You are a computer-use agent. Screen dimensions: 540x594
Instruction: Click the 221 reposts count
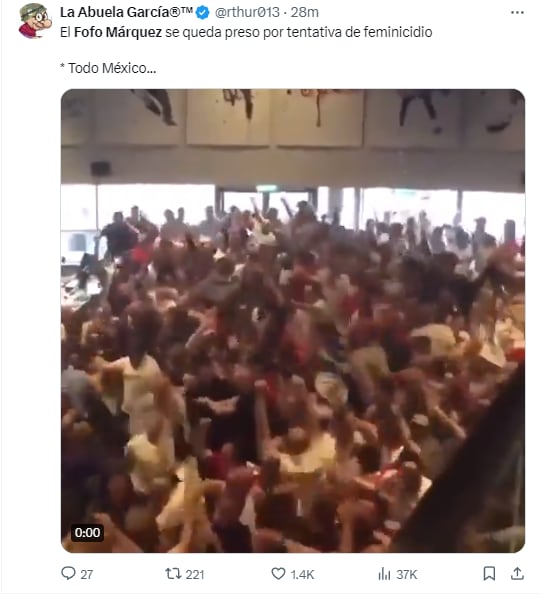point(195,574)
